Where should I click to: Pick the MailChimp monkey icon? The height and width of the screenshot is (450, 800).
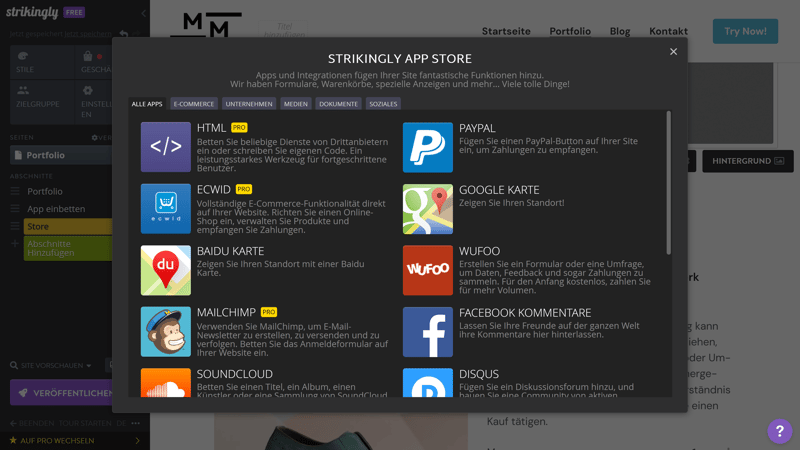click(x=165, y=331)
